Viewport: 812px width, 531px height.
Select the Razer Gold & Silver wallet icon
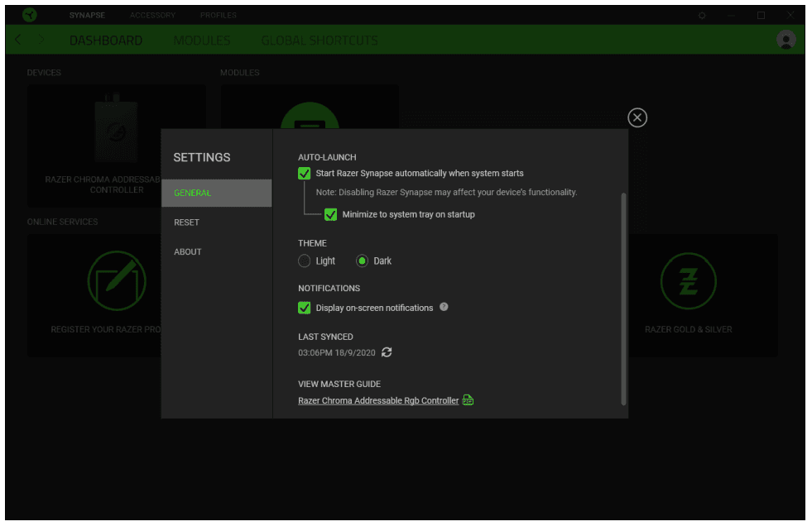pyautogui.click(x=689, y=281)
